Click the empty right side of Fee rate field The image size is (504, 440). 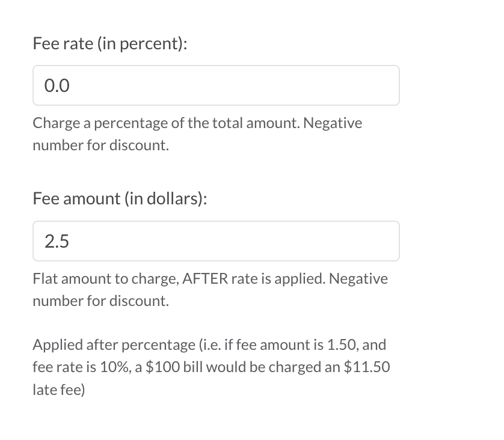[x=337, y=85]
